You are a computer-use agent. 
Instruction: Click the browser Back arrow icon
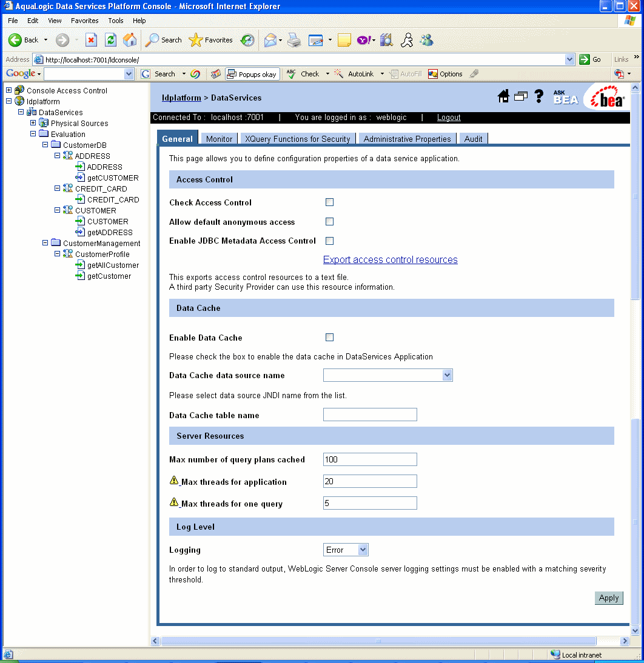(x=15, y=40)
